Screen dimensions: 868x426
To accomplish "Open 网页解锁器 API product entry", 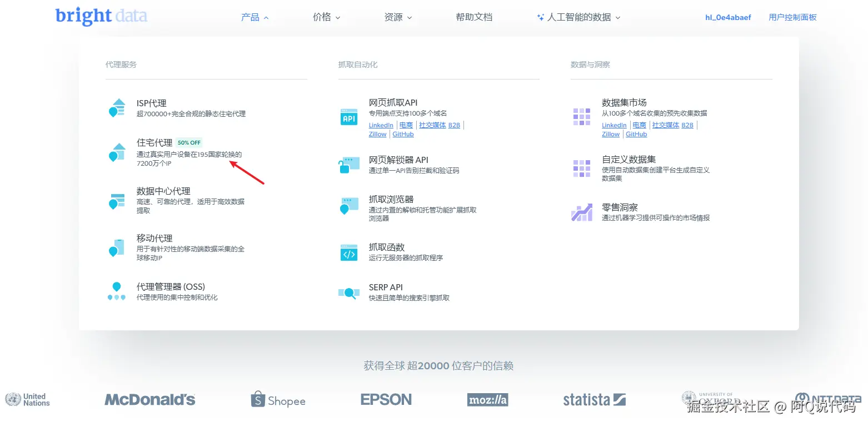I will coord(400,165).
